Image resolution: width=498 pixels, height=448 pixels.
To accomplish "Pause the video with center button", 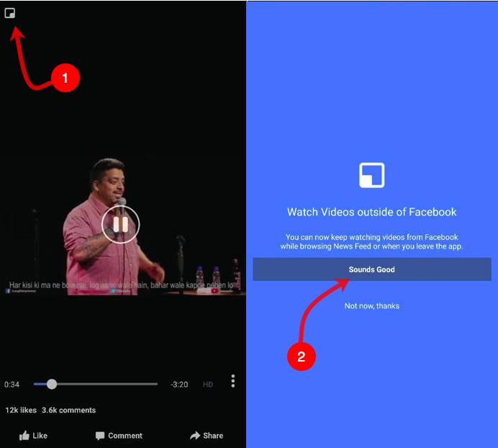I will tap(120, 224).
